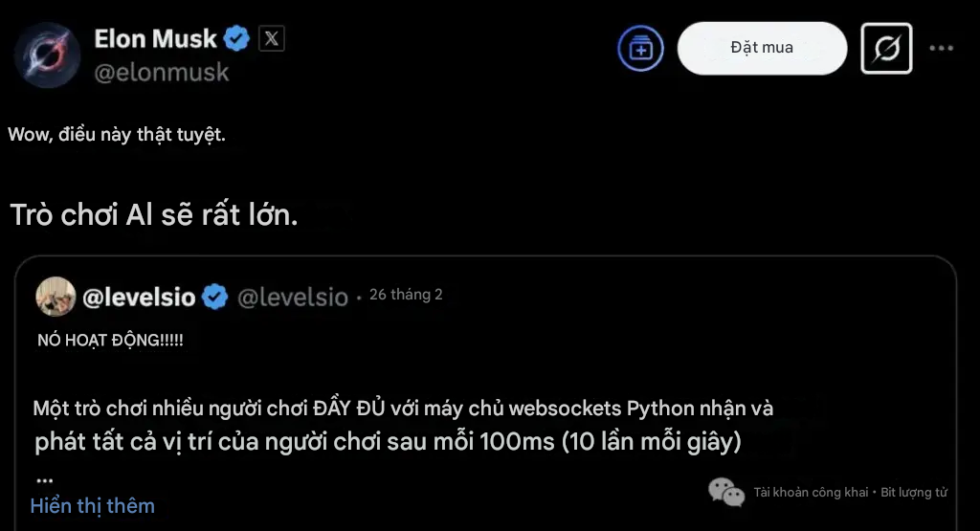Click the X affiliation badge icon
Image resolution: width=980 pixels, height=531 pixels.
[271, 38]
